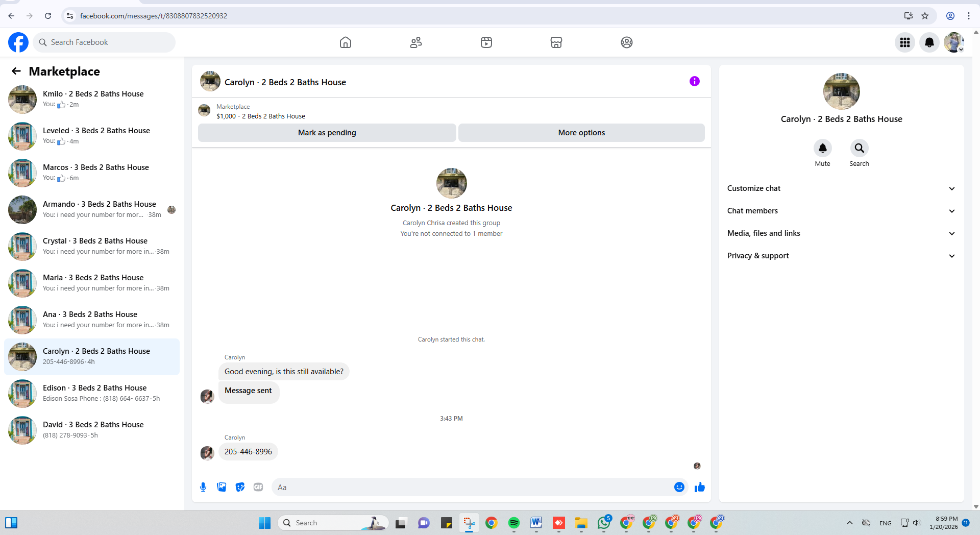Viewport: 980px width, 535px height.
Task: Open the $1,000 2 Beds listing link
Action: pyautogui.click(x=261, y=116)
